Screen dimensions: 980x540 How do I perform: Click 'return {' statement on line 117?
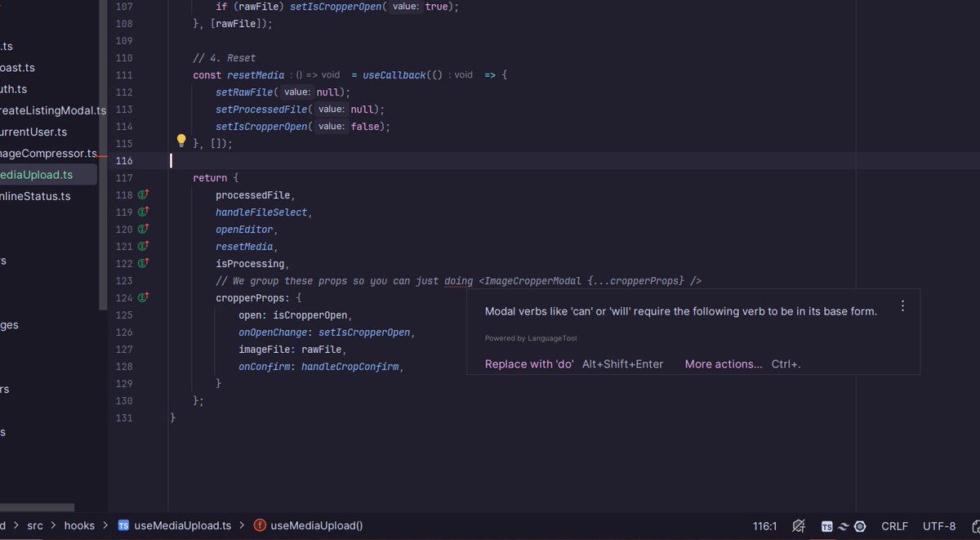tap(216, 178)
